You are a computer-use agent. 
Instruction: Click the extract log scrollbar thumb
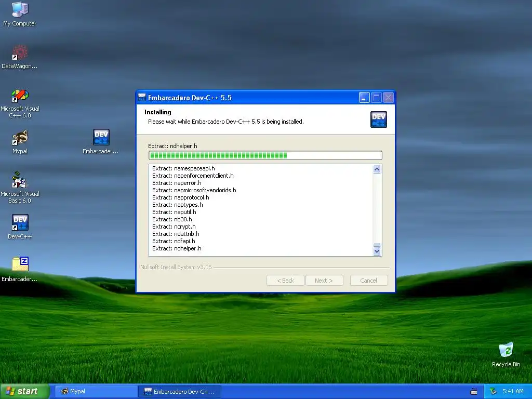[377, 245]
